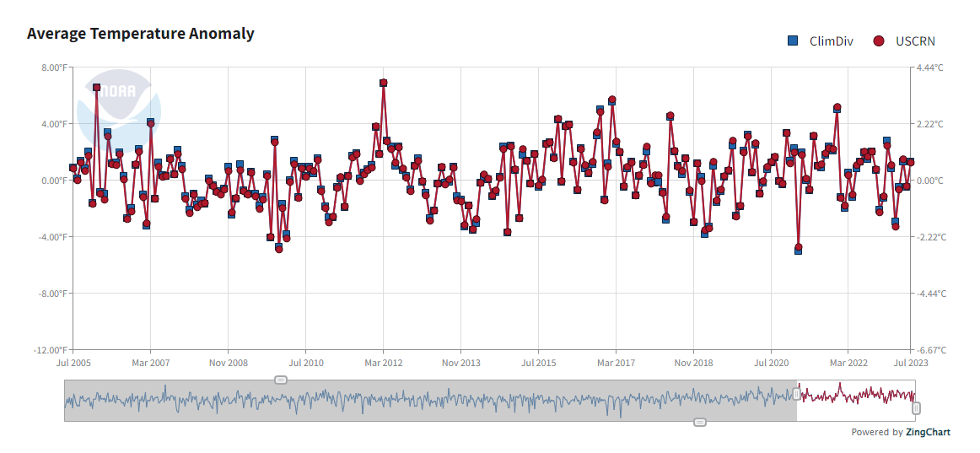Click the ClimDiv blue square legend marker
This screenshot has height=453, width=980.
point(793,40)
